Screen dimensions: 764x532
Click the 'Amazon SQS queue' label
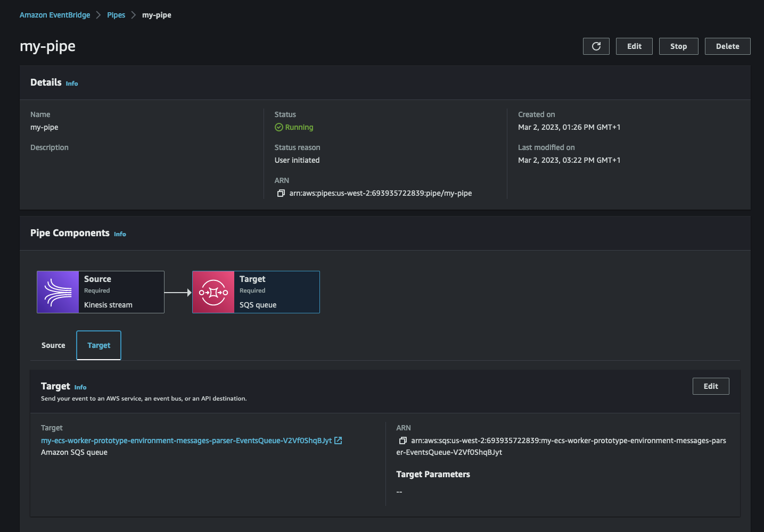coord(74,452)
